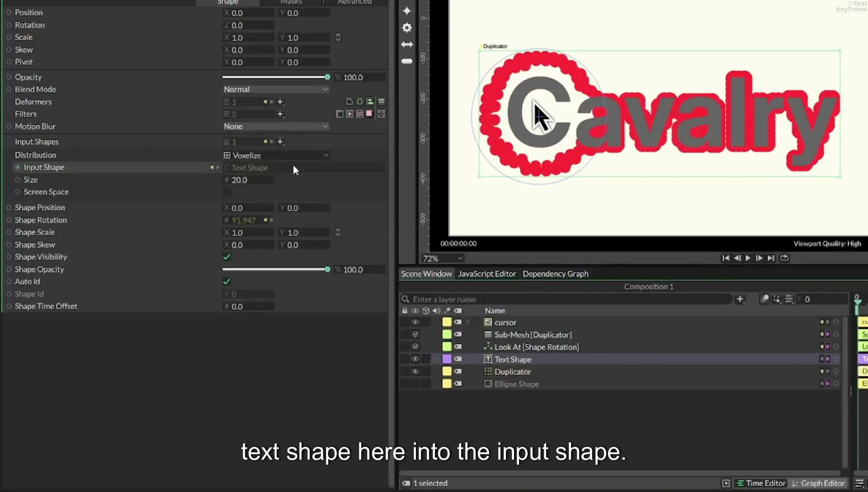Click the Duplicator layer dotted-grid icon
This screenshot has width=868, height=492.
click(x=488, y=371)
